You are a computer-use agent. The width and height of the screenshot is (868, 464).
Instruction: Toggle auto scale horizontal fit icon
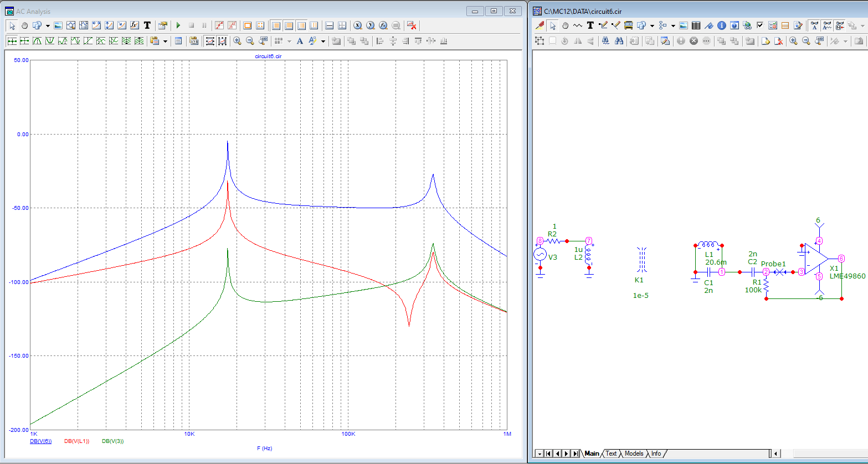(210, 40)
